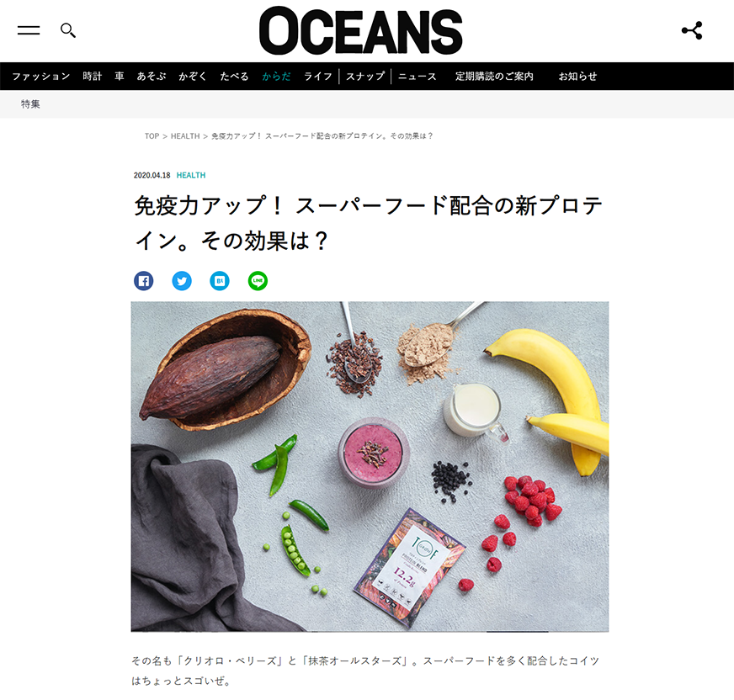Go to the 車 section
This screenshot has height=700, width=734.
tap(120, 77)
